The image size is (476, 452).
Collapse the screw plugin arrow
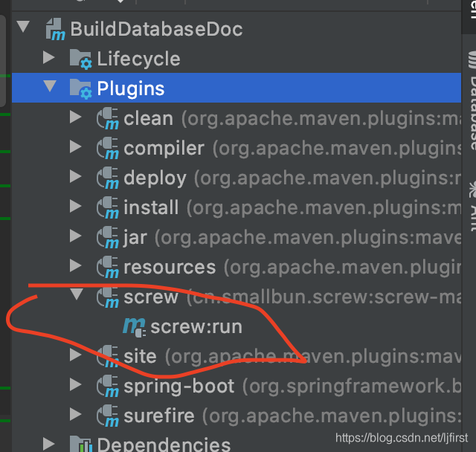76,296
